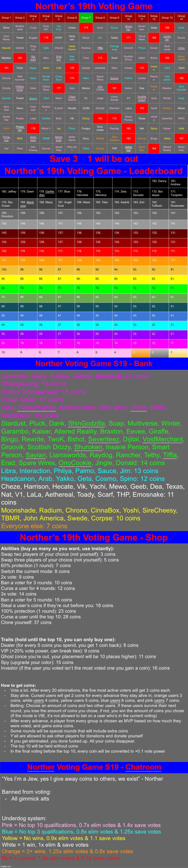
Task: Click the "Save 3 1 will be out" banner
Action: 94,159
